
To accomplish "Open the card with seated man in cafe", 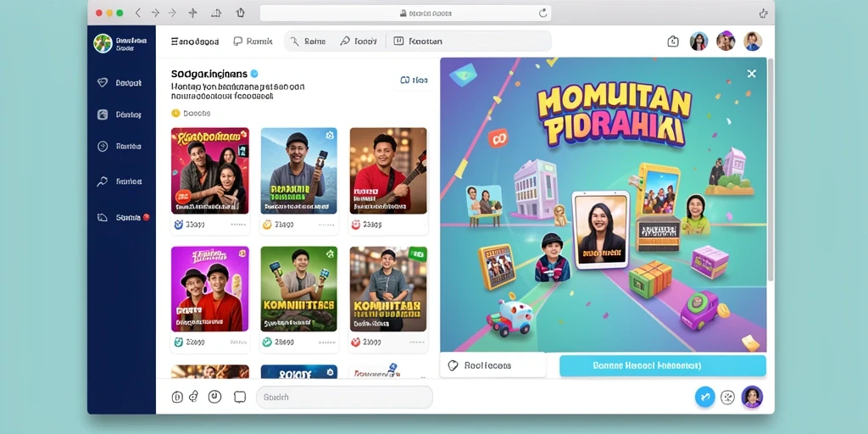I will (x=388, y=289).
